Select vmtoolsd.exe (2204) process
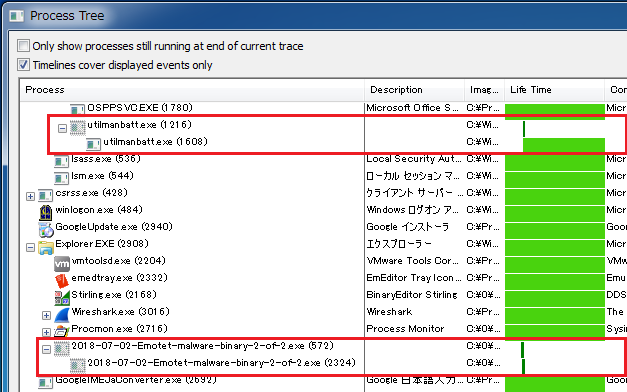The width and height of the screenshot is (627, 392). 118,261
